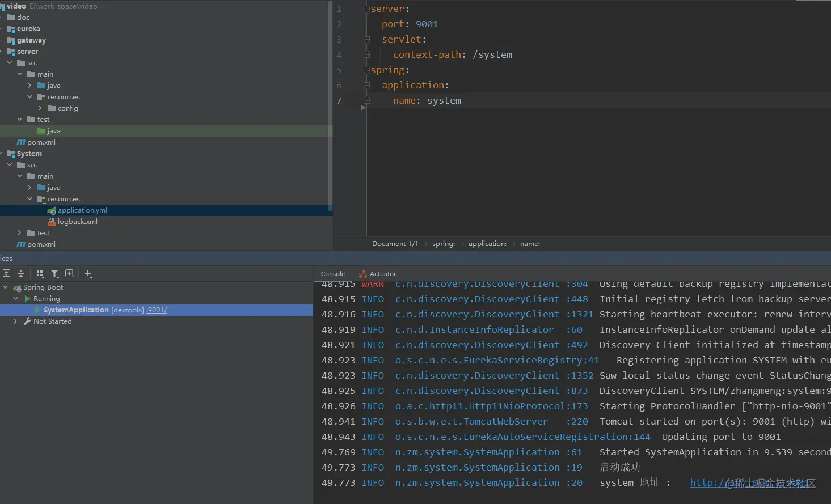The width and height of the screenshot is (831, 504).
Task: Click the WARN log level entry
Action: click(373, 284)
